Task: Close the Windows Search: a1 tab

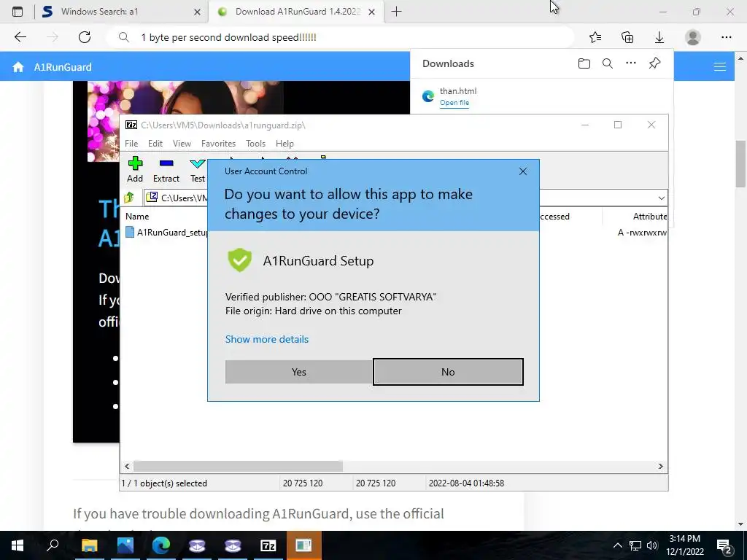Action: [197, 12]
